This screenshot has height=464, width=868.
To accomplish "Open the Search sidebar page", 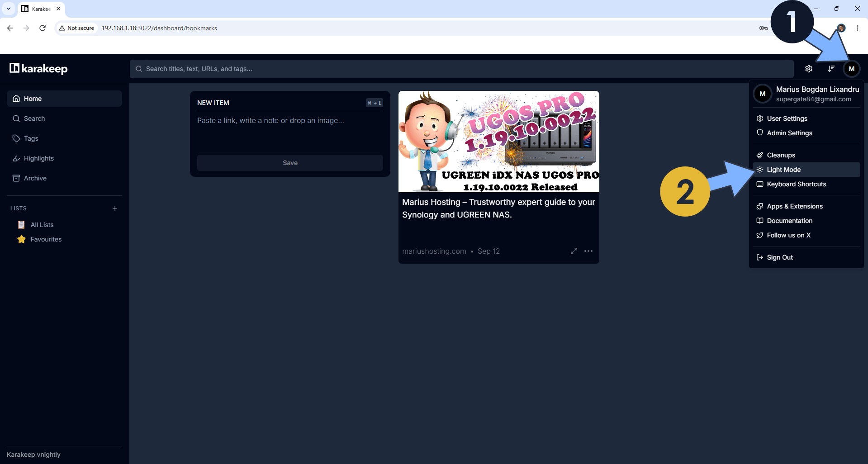I will pos(64,118).
